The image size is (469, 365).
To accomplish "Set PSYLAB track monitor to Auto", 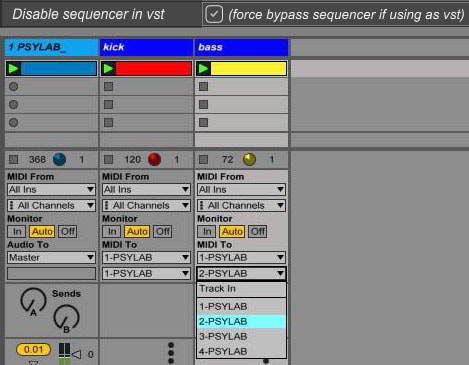I will click(42, 231).
